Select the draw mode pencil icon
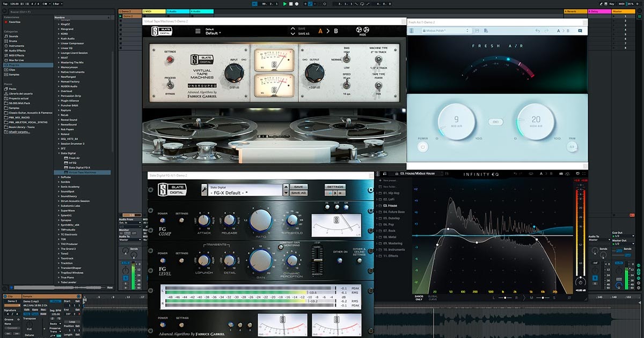 (601, 4)
